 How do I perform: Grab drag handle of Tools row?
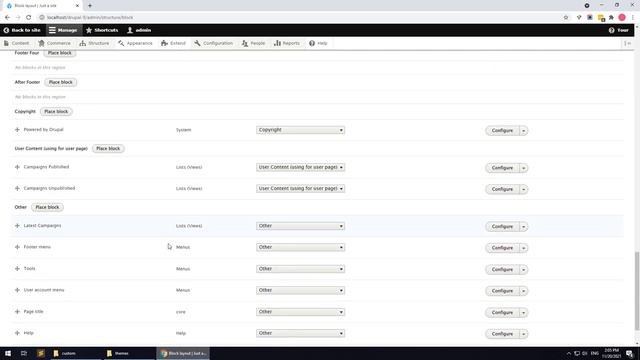pos(17,269)
